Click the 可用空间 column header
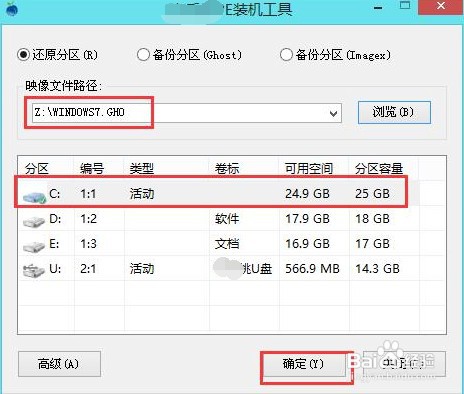The image size is (464, 394). click(309, 169)
